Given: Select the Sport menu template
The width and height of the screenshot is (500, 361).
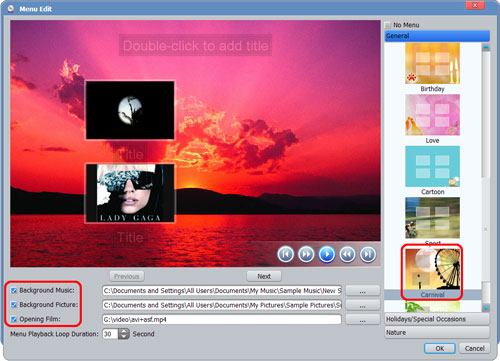Looking at the screenshot, I should [432, 218].
